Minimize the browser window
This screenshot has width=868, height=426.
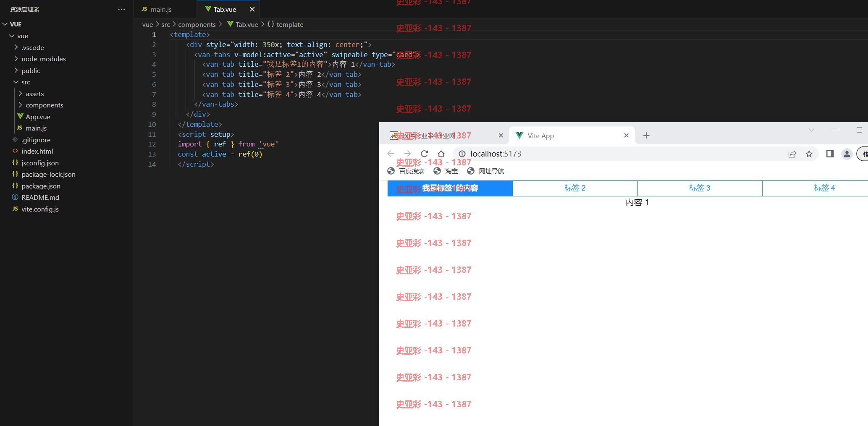835,130
